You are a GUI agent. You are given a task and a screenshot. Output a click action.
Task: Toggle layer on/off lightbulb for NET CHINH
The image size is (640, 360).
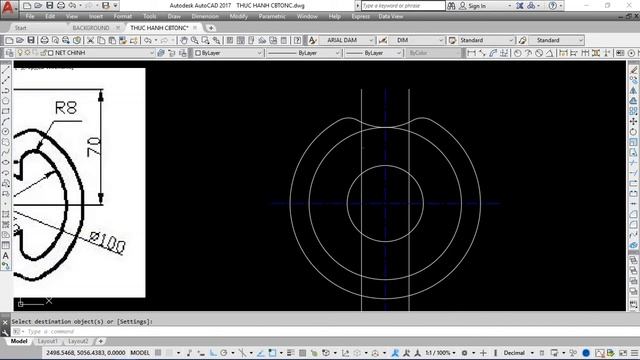(20, 53)
